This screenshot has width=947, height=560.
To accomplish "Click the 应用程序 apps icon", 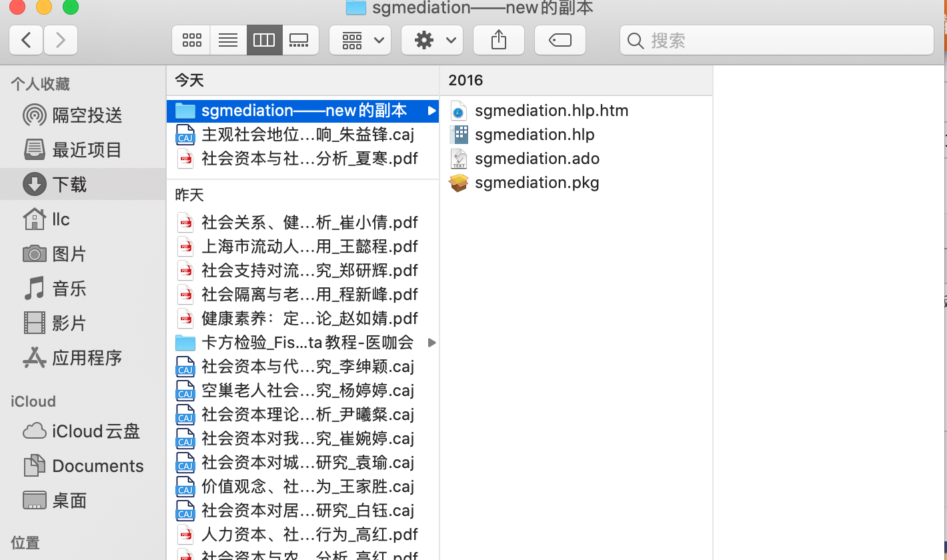I will coord(35,358).
